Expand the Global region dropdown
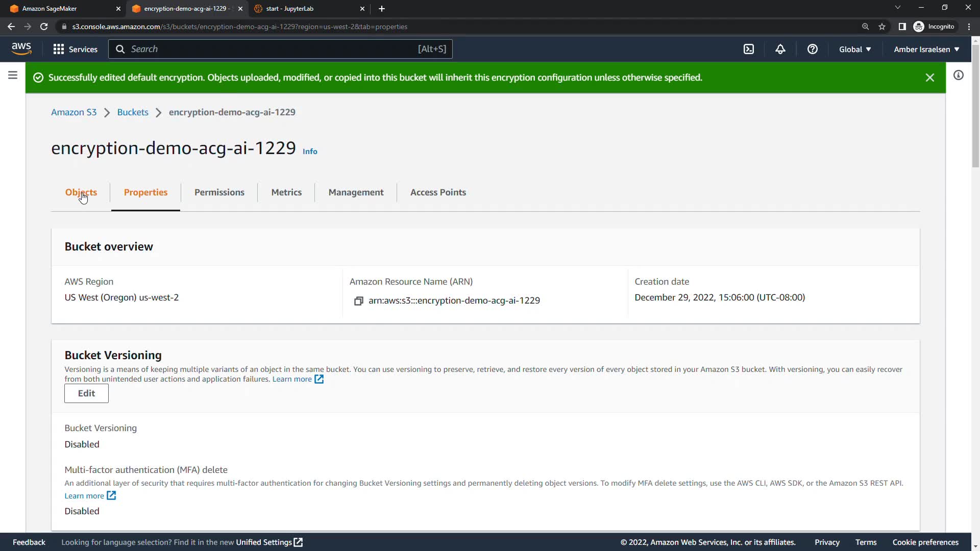Viewport: 980px width, 551px height. point(855,49)
